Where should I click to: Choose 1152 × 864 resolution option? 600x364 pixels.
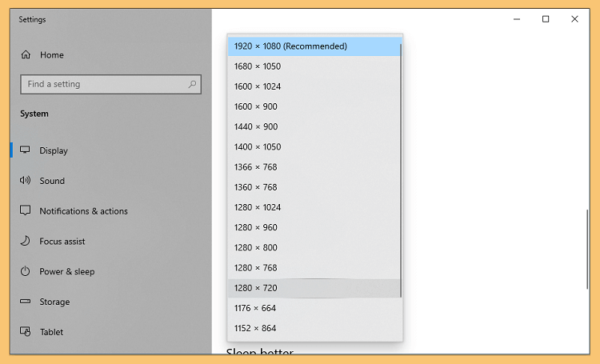(314, 329)
